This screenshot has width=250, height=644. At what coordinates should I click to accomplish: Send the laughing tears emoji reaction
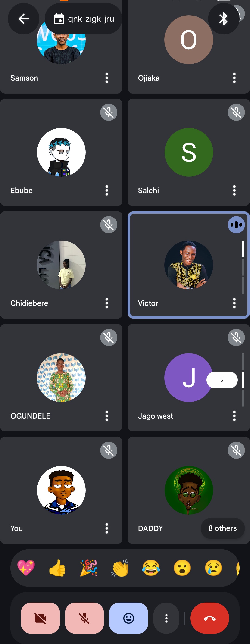coord(151,568)
